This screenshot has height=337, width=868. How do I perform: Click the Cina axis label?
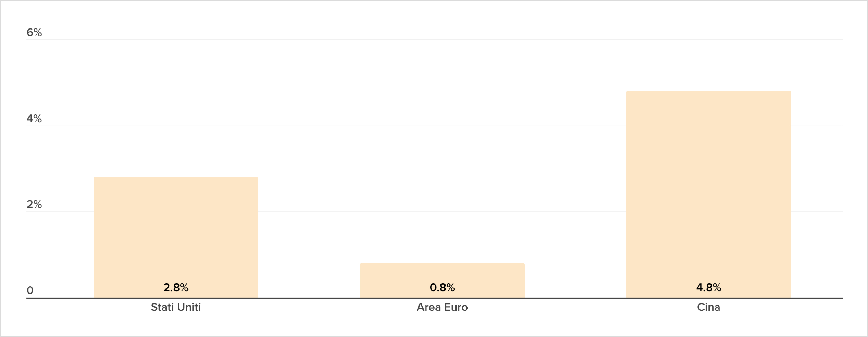pos(708,307)
